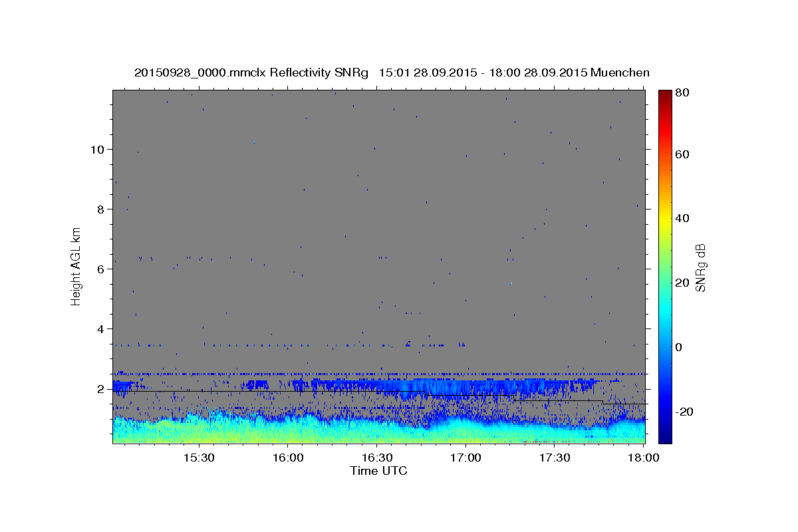Click the height tick label 8
Screen dimensions: 798x532
(102, 209)
